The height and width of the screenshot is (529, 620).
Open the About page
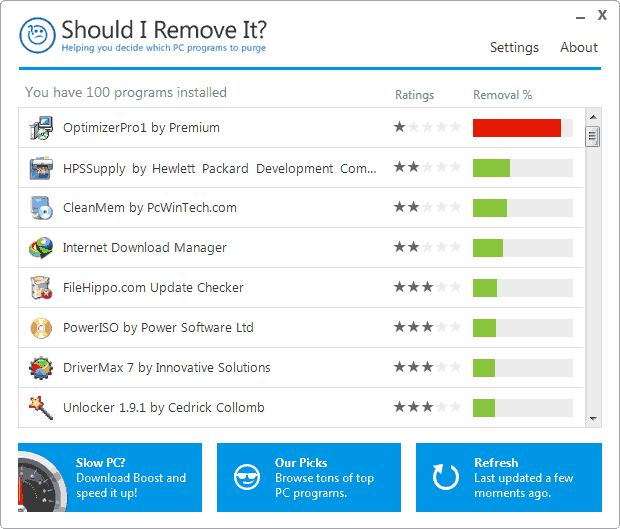coord(579,47)
